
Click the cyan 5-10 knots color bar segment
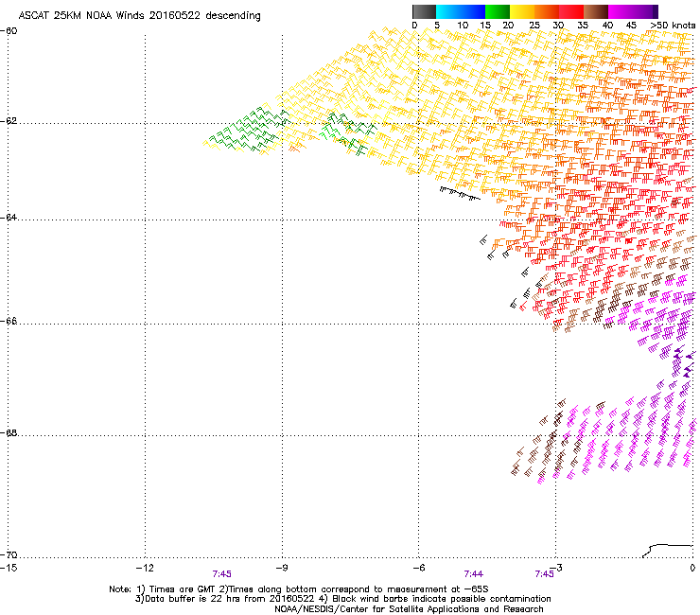click(448, 11)
